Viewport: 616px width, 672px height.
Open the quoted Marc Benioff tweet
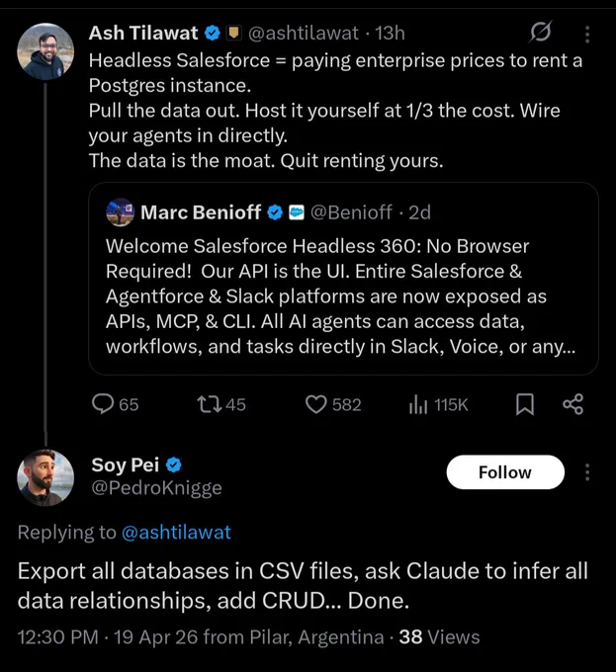pyautogui.click(x=343, y=279)
